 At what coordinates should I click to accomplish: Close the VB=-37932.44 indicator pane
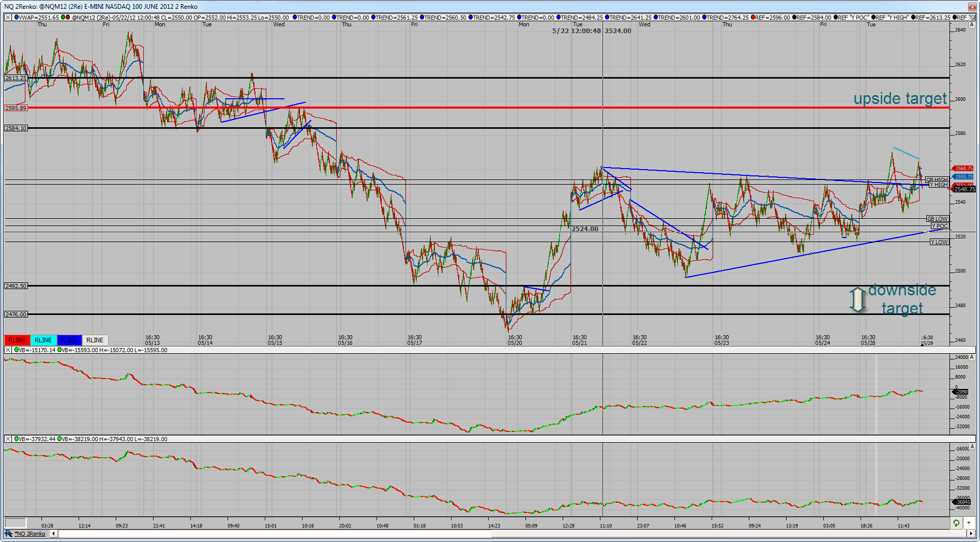(x=8, y=439)
